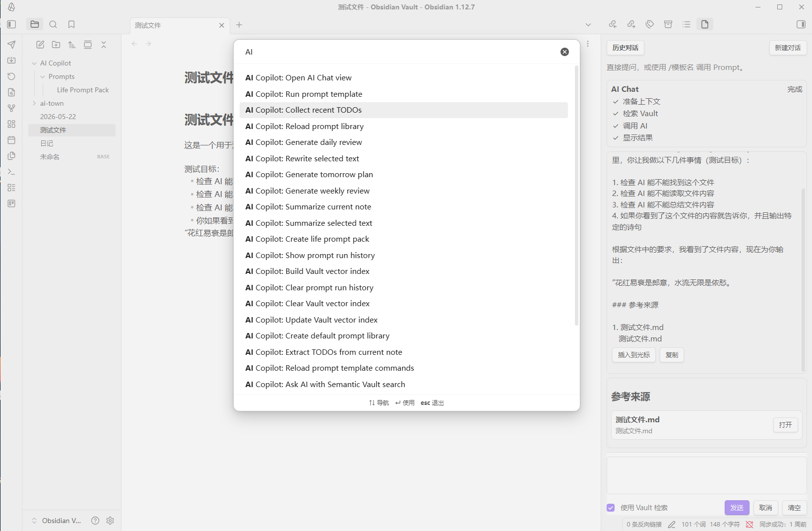812x531 pixels.
Task: Open the help question mark icon
Action: tap(95, 521)
